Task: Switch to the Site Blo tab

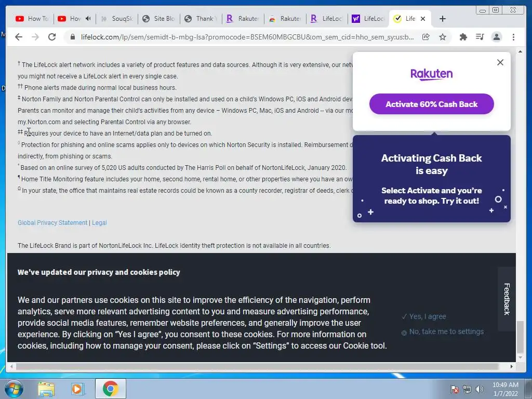Action: pos(158,19)
